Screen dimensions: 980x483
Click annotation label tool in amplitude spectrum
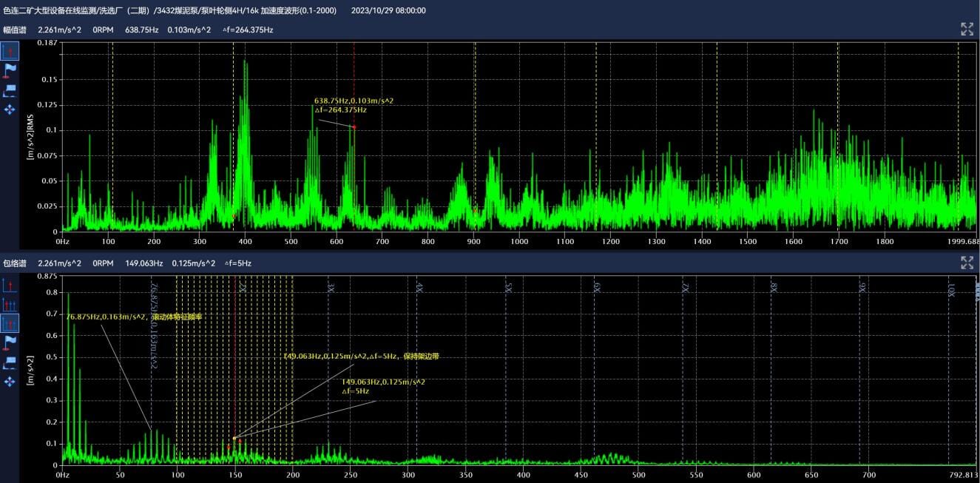click(10, 90)
